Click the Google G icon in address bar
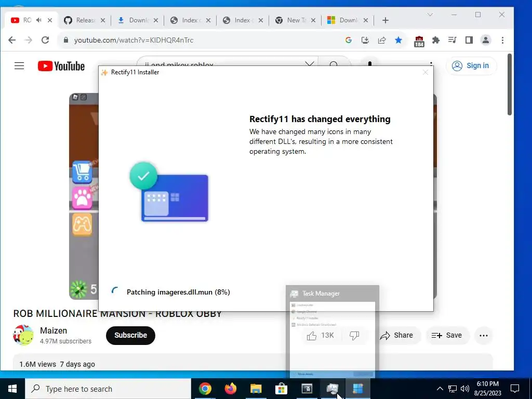532x399 pixels. 349,40
